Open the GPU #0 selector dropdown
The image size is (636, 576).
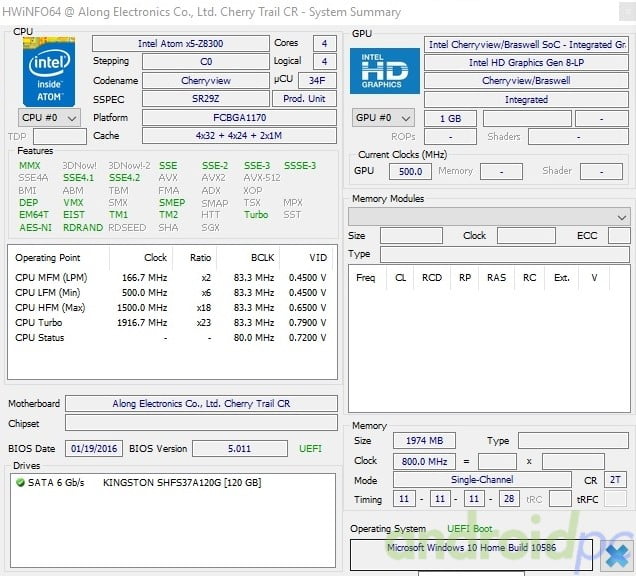click(x=383, y=118)
